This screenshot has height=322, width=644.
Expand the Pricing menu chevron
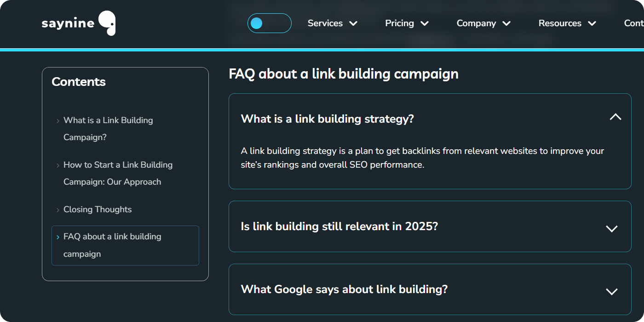[425, 23]
